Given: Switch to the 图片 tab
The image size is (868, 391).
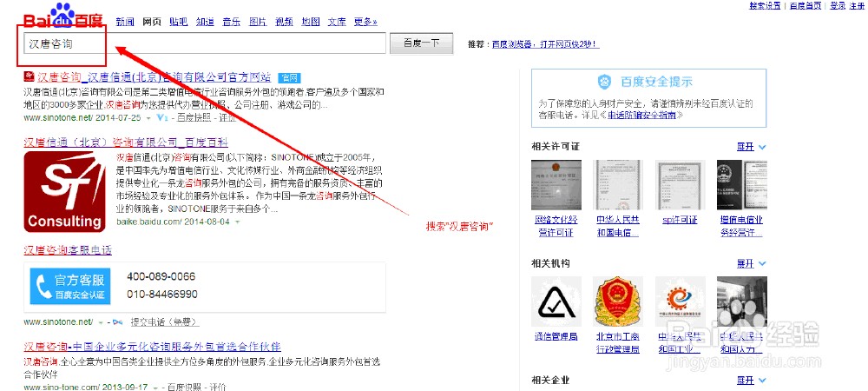Looking at the screenshot, I should [258, 22].
